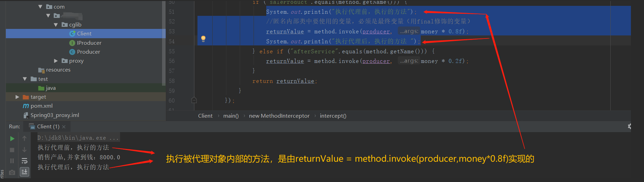The image size is (644, 182).
Task: Go up the stack trace arrow
Action: click(x=24, y=138)
